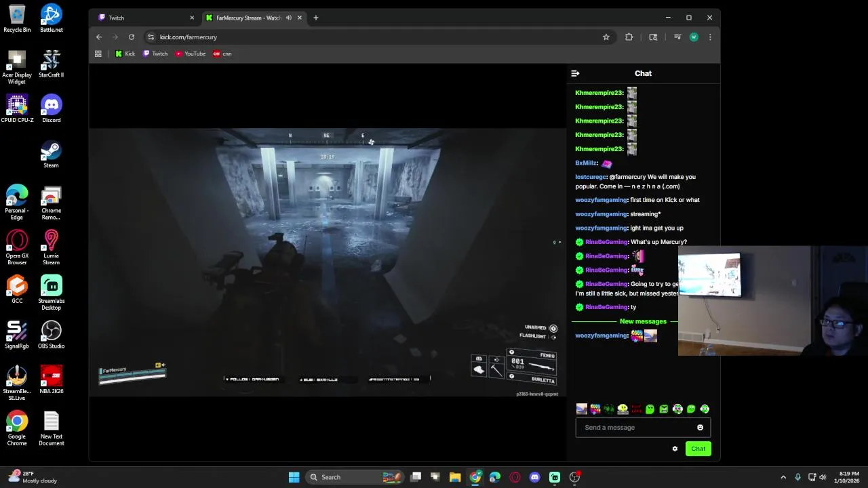Open Chrome three-dot menu
Screen dimensions: 868x488
(710, 37)
